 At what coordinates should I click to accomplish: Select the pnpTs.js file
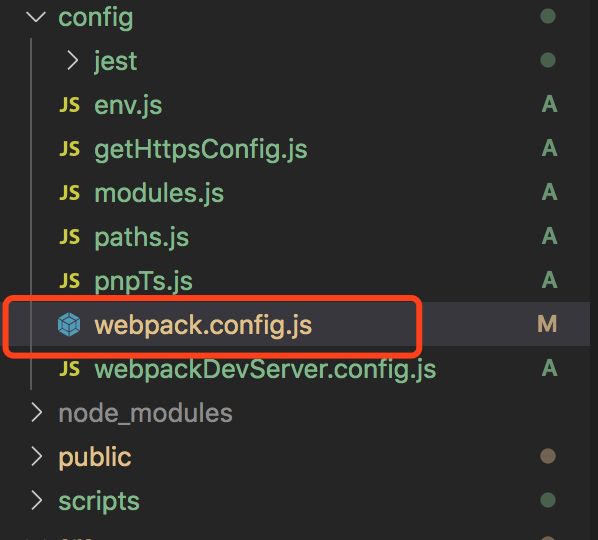pyautogui.click(x=143, y=282)
